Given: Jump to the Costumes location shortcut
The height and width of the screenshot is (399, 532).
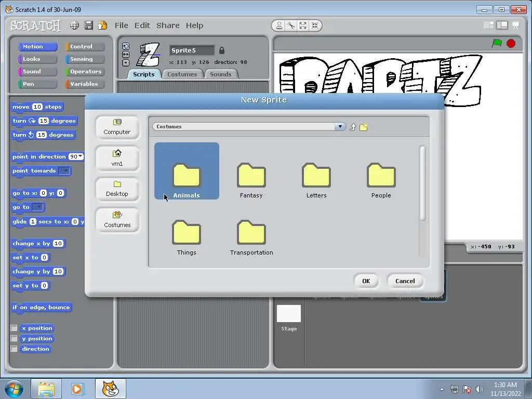Looking at the screenshot, I should (x=117, y=220).
